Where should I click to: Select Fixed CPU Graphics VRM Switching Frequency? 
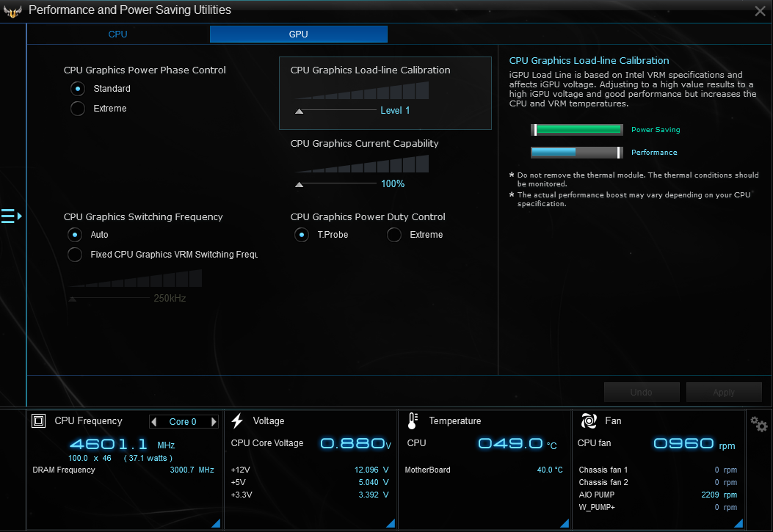[x=74, y=255]
